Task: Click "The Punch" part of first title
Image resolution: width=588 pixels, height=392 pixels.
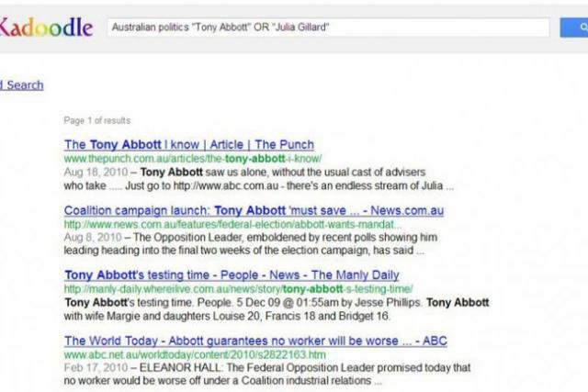Action: point(284,145)
